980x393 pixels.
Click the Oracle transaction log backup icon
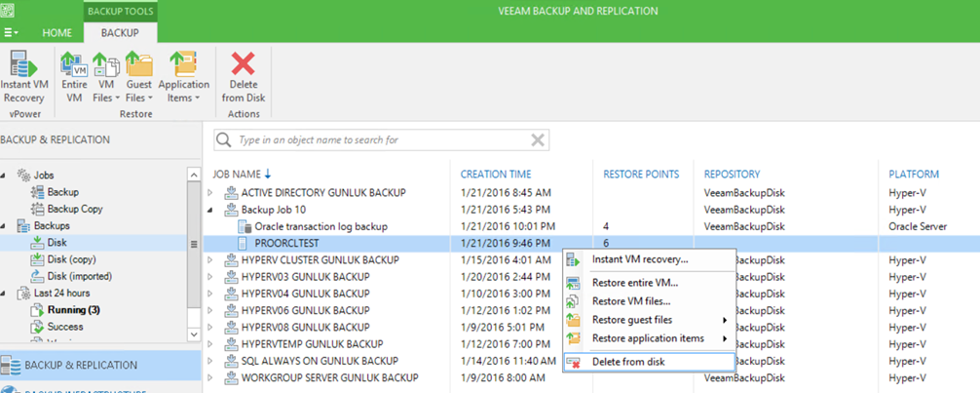tap(245, 226)
